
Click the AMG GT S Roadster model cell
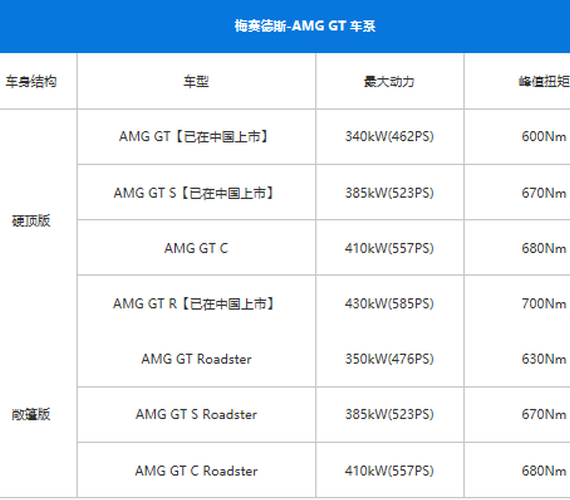pyautogui.click(x=196, y=414)
